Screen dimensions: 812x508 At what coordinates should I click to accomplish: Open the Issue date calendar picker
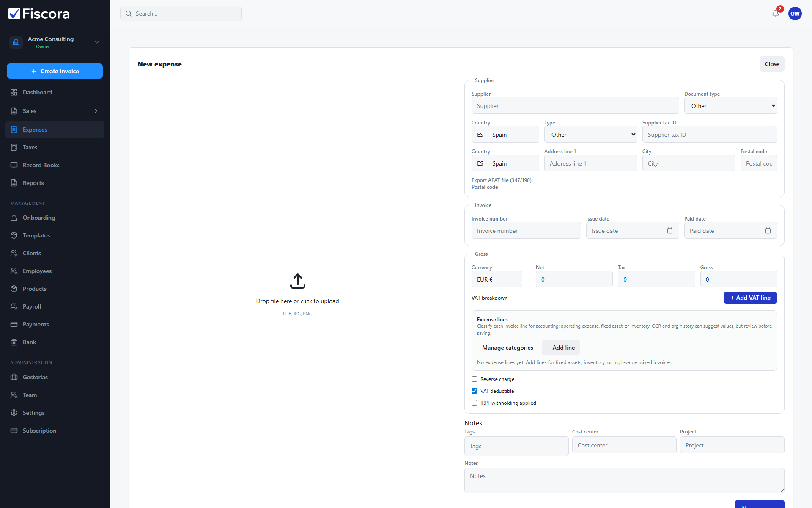pyautogui.click(x=670, y=231)
